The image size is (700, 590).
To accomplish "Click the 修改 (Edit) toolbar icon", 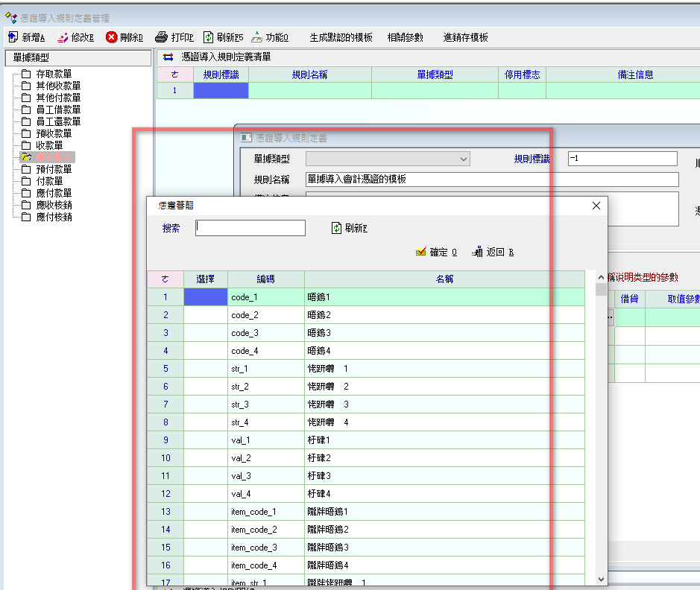I will (x=63, y=37).
